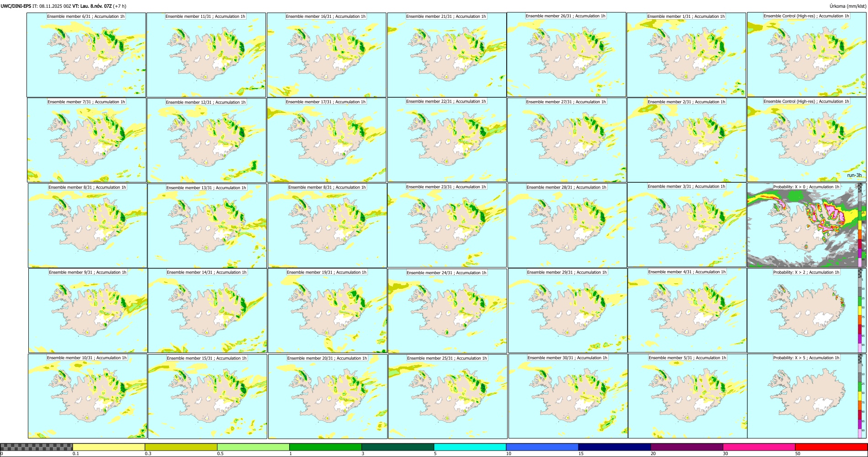868x457 pixels.
Task: Open the Ensemble member 13/31 map panel
Action: 207,226
